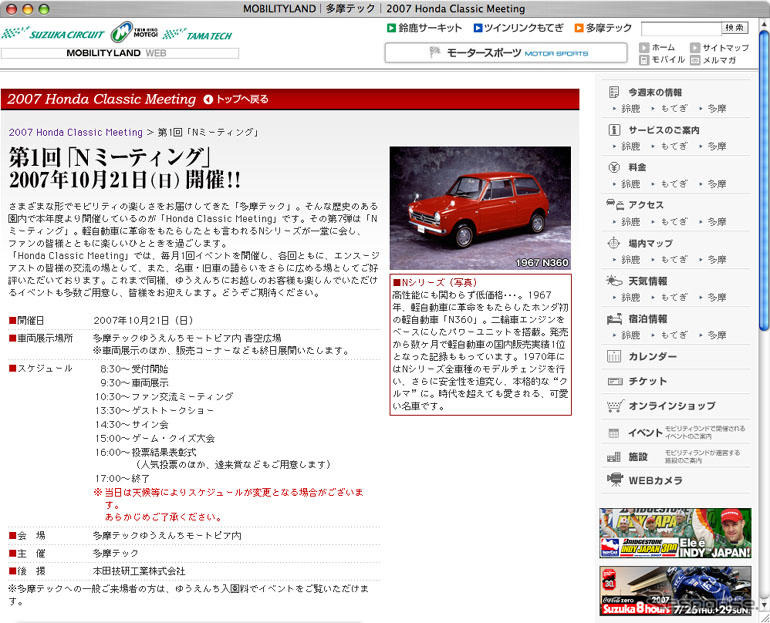
Task: Click the 施設 facilities icon
Action: point(614,457)
